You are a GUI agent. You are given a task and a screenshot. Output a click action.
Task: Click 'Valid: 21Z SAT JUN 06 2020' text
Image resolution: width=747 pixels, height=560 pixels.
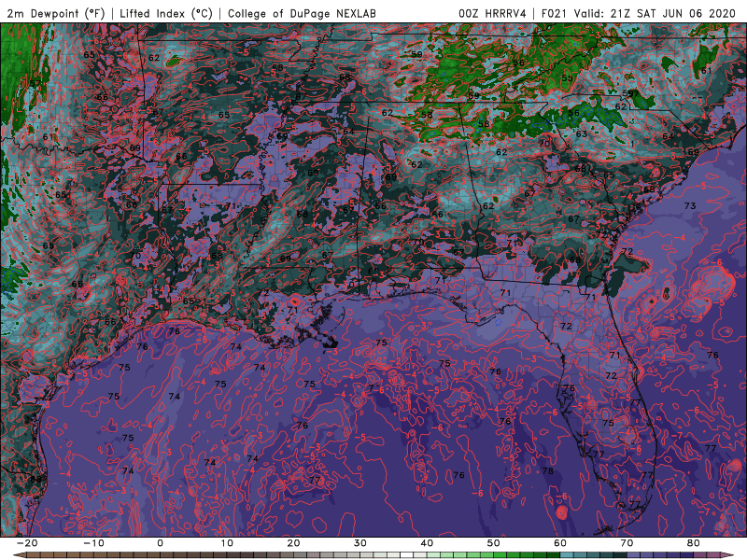pyautogui.click(x=655, y=14)
